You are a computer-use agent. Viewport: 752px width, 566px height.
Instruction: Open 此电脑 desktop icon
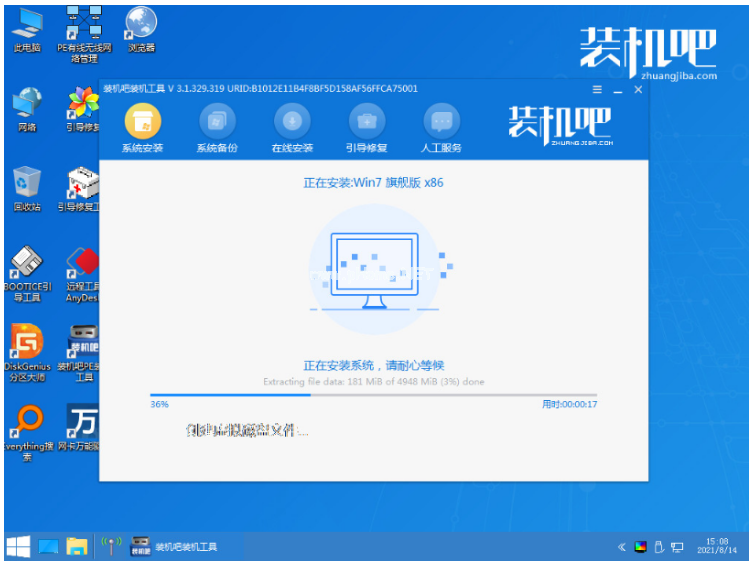click(26, 25)
